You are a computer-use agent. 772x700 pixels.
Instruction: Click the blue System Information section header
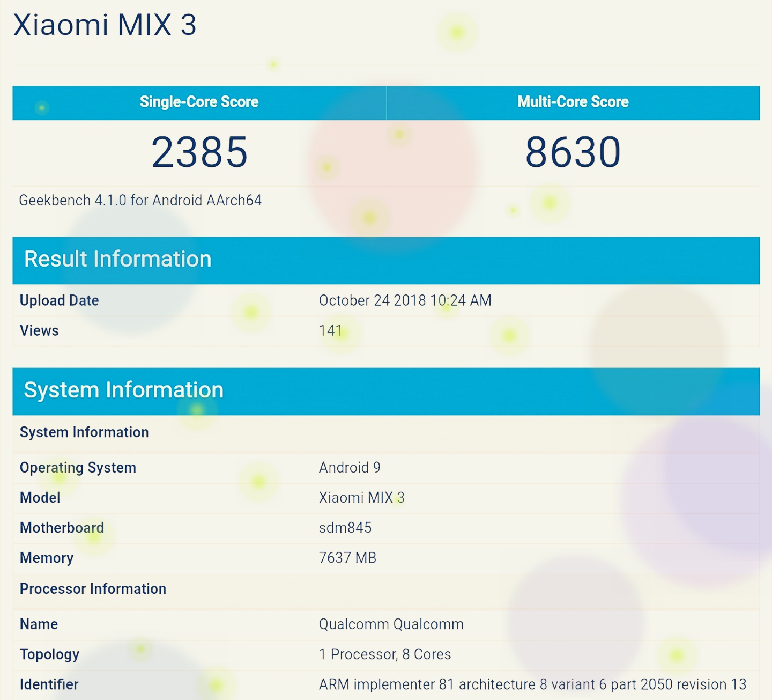(x=386, y=391)
